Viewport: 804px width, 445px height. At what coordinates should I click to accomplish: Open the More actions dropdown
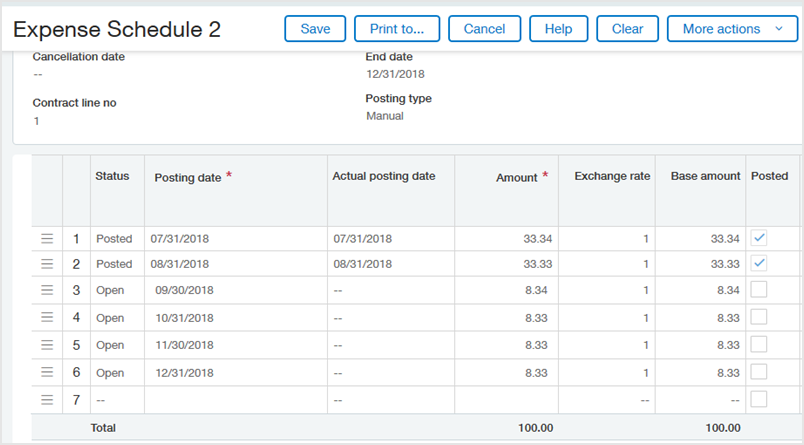[x=732, y=29]
